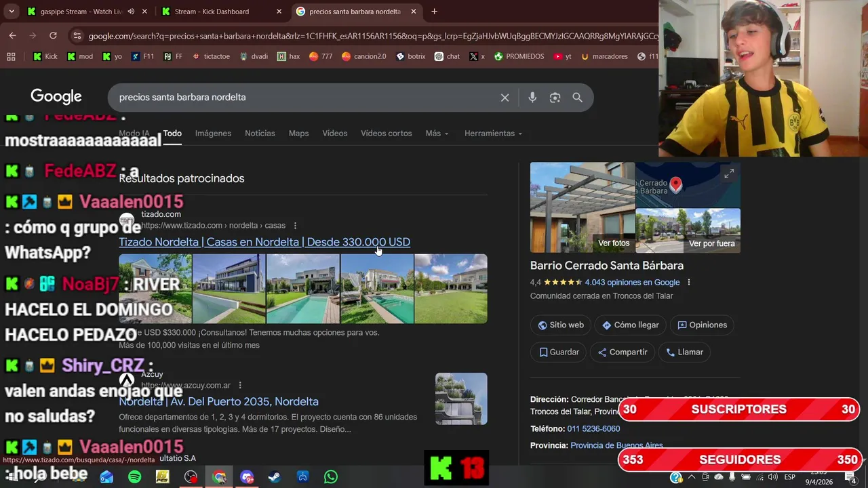This screenshot has height=488, width=868.
Task: Open Tizado Nordelta Casas en Nordelta link
Action: 264,242
